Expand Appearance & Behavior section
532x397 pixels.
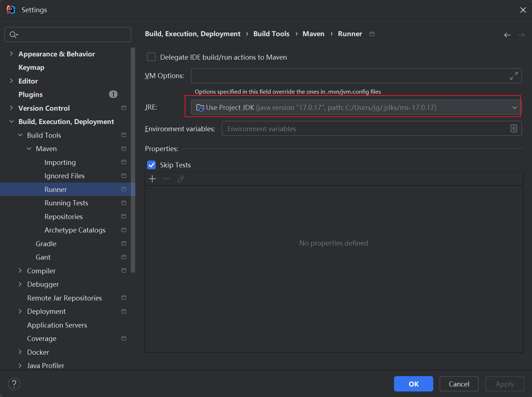tap(11, 54)
